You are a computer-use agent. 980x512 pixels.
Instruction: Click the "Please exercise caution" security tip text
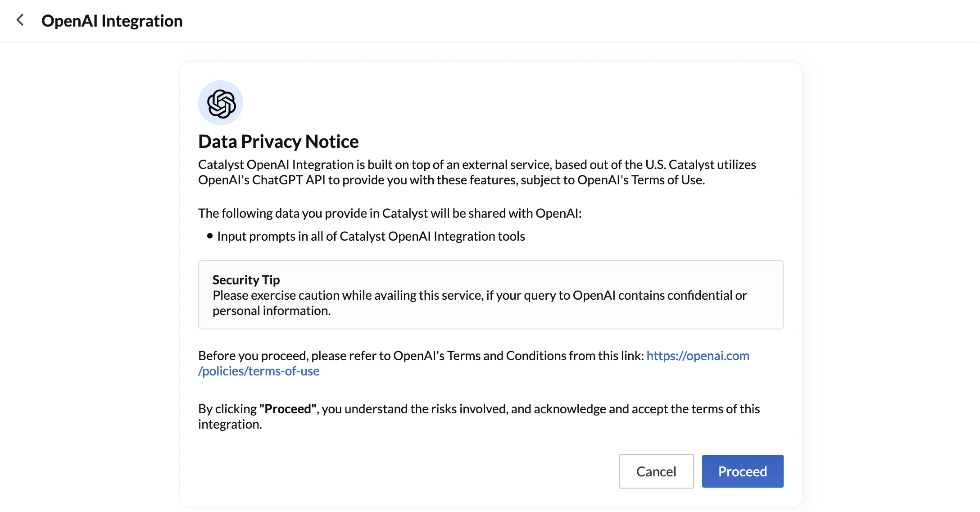pos(480,303)
